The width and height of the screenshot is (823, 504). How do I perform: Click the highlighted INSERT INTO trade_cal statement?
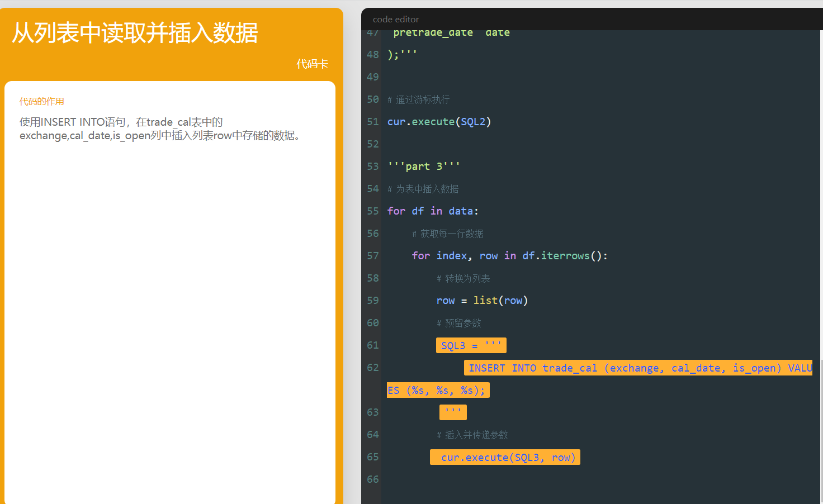pos(638,368)
